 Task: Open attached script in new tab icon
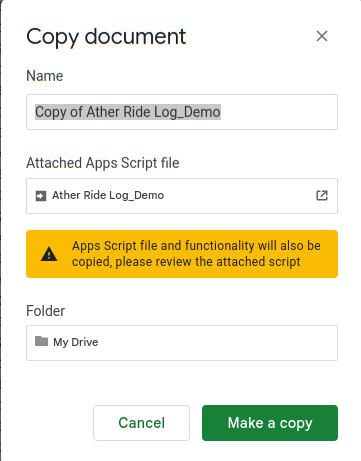click(322, 195)
